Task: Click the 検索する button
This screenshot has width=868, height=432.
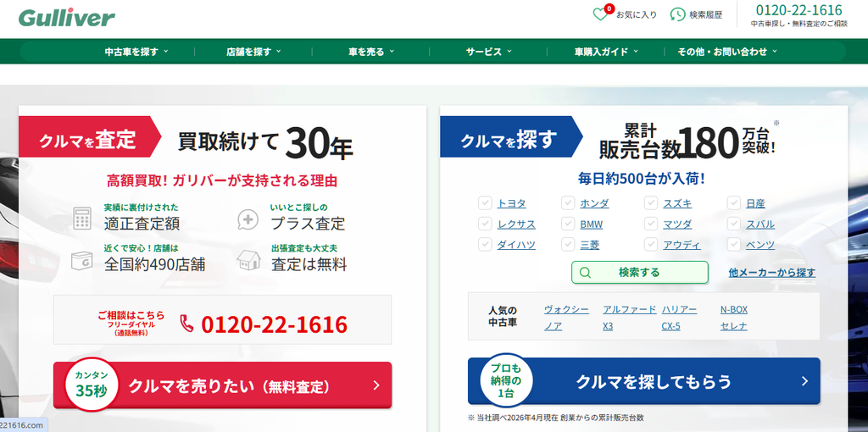Action: (640, 273)
